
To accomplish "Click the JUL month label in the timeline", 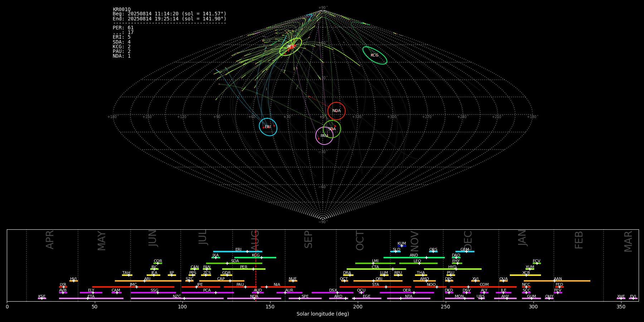I will click(x=203, y=237).
